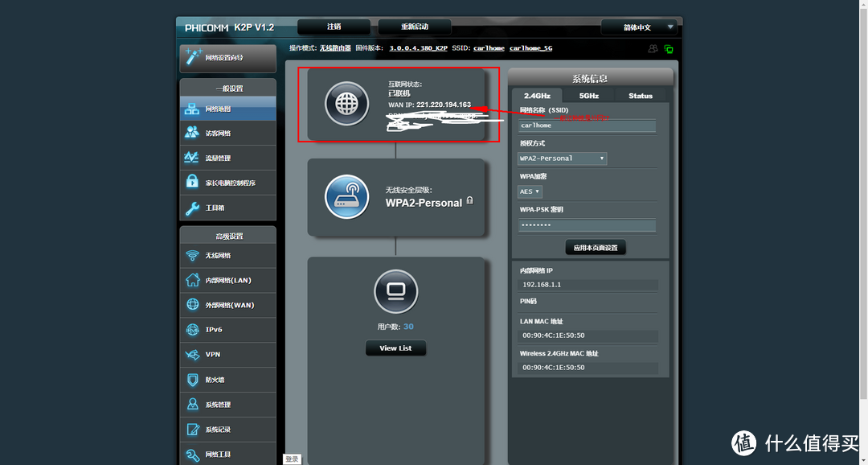Click the globe Internet status icon
The width and height of the screenshot is (868, 465).
(346, 103)
